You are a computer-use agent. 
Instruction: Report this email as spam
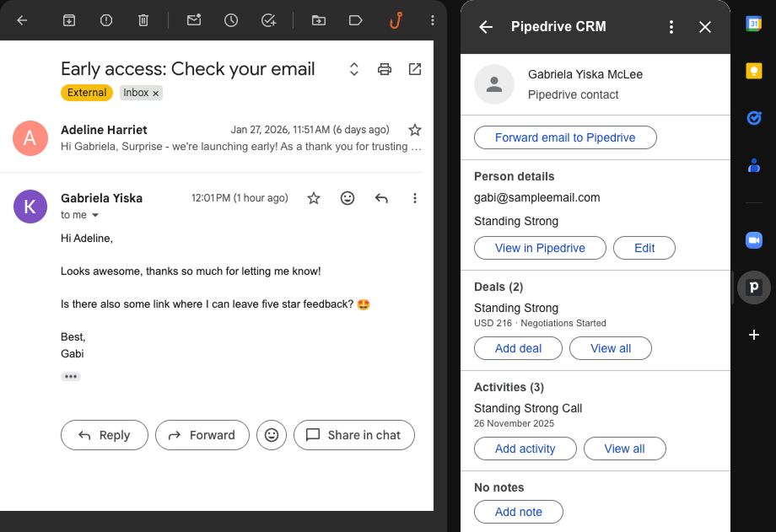pyautogui.click(x=106, y=20)
